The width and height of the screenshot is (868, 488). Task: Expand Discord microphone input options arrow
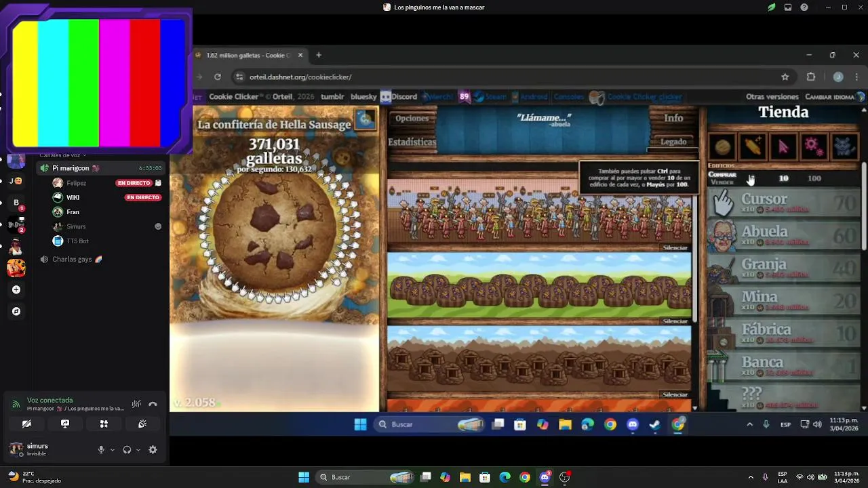113,449
